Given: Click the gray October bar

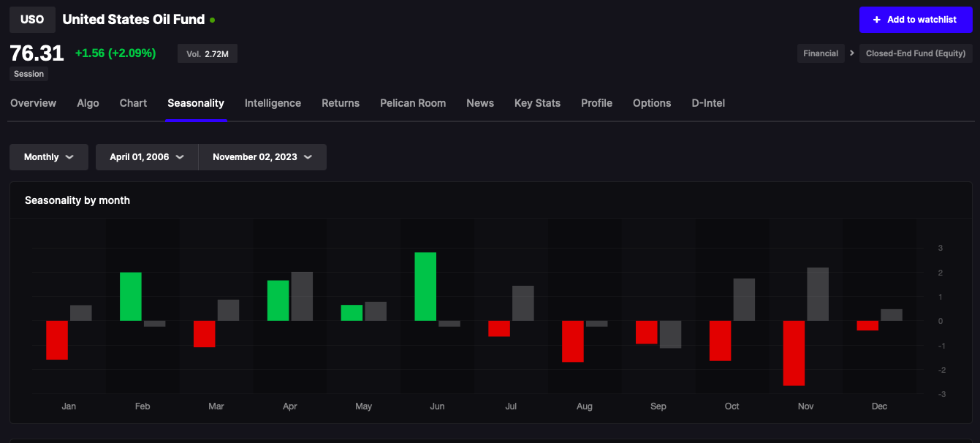Looking at the screenshot, I should pyautogui.click(x=745, y=300).
